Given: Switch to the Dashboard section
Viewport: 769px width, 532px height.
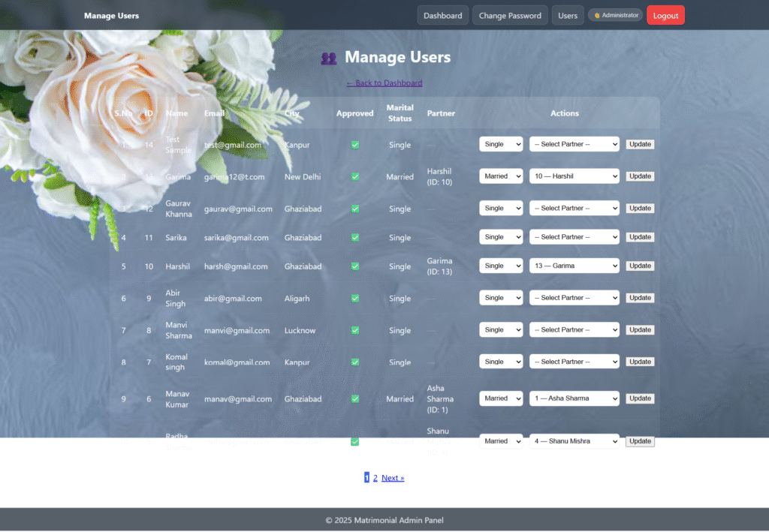Looking at the screenshot, I should tap(442, 14).
